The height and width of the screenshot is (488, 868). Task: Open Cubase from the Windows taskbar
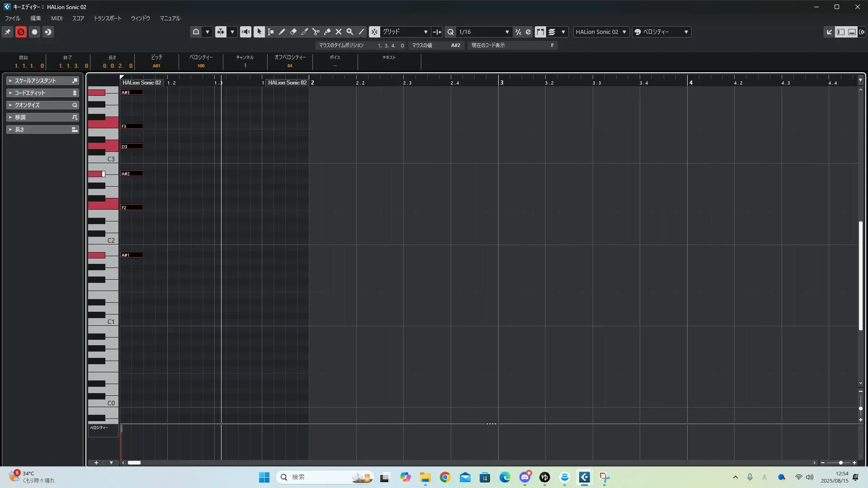click(584, 477)
